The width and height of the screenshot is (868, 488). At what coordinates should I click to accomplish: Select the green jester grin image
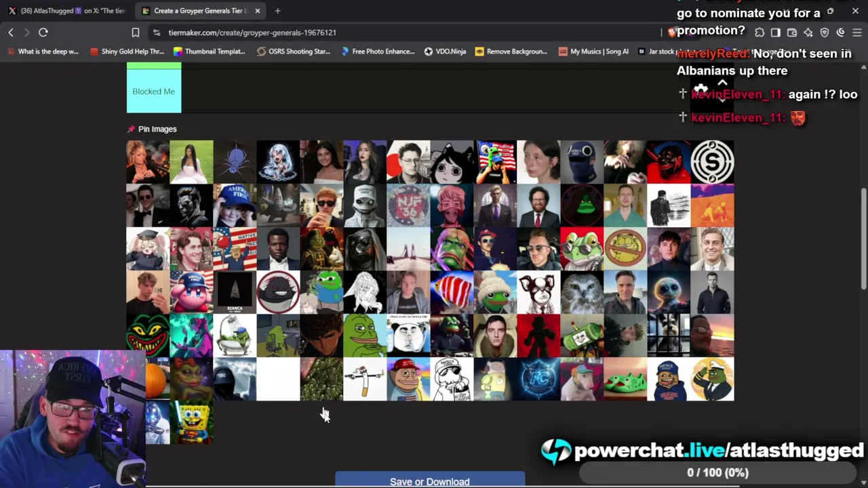(148, 335)
